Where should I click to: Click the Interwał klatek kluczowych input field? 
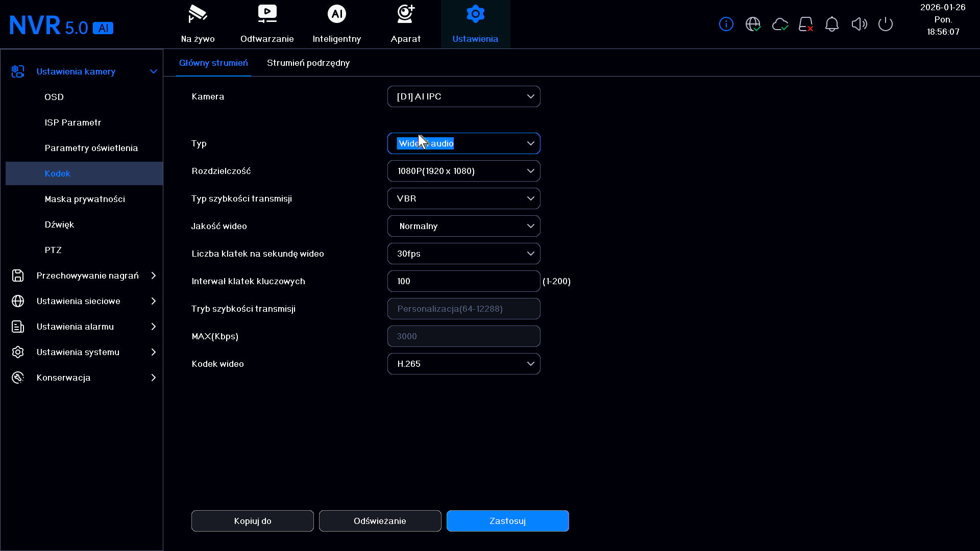(463, 281)
